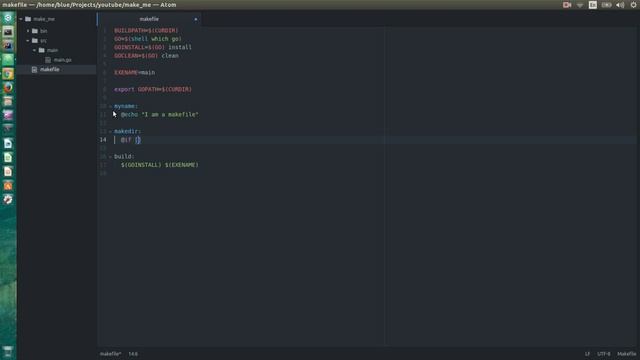
Task: Select makefile in the tree view
Action: [x=49, y=69]
